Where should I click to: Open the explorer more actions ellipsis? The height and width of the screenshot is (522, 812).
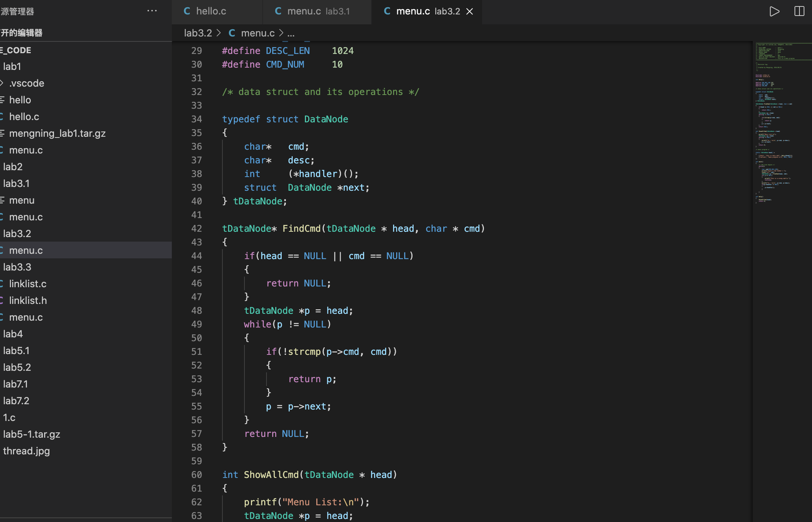pyautogui.click(x=152, y=11)
